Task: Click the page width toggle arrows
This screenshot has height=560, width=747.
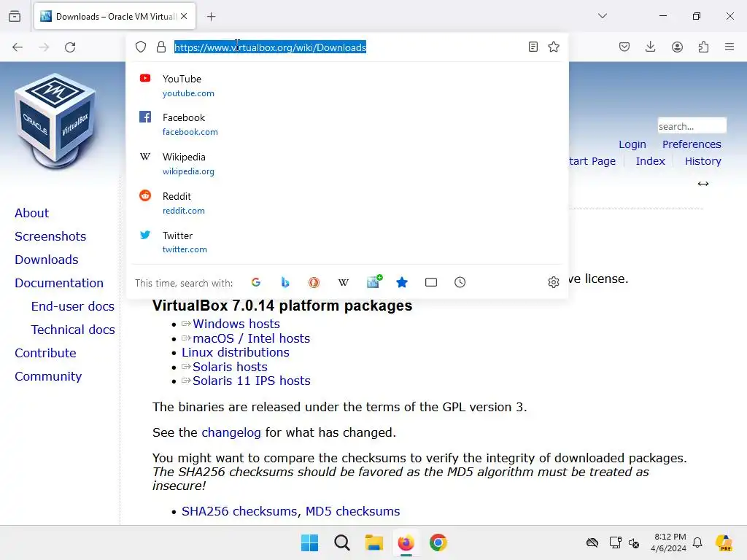Action: point(703,184)
